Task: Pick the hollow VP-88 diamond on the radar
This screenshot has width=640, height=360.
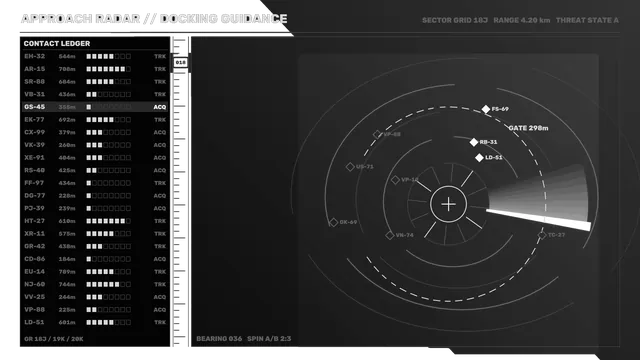Action: click(x=377, y=134)
